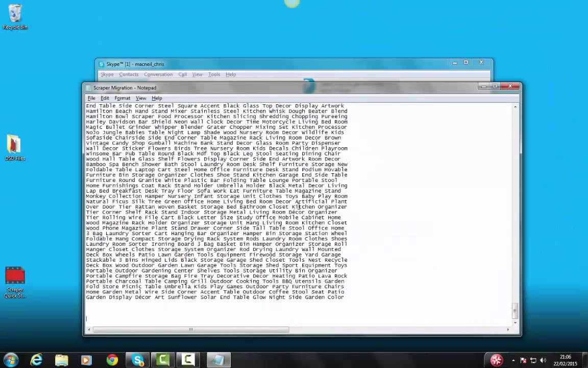Screen dimensions: 588x368
Task: Click the Notepad vertical scrollbar down arrow
Action: click(515, 323)
